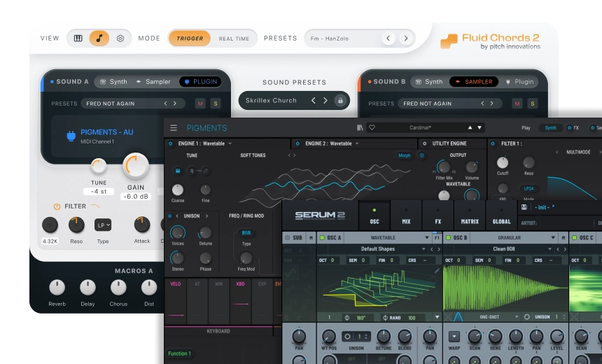Viewport: 602px width, 364px height.
Task: Open the settings gear in the View group
Action: (120, 38)
